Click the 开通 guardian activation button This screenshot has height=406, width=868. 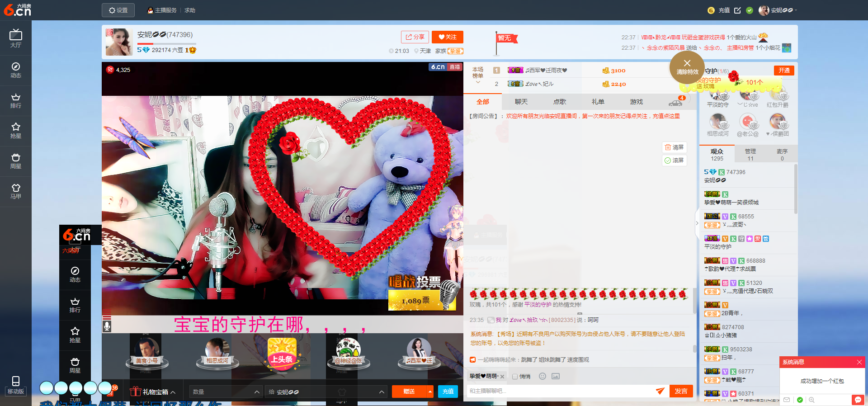click(784, 71)
